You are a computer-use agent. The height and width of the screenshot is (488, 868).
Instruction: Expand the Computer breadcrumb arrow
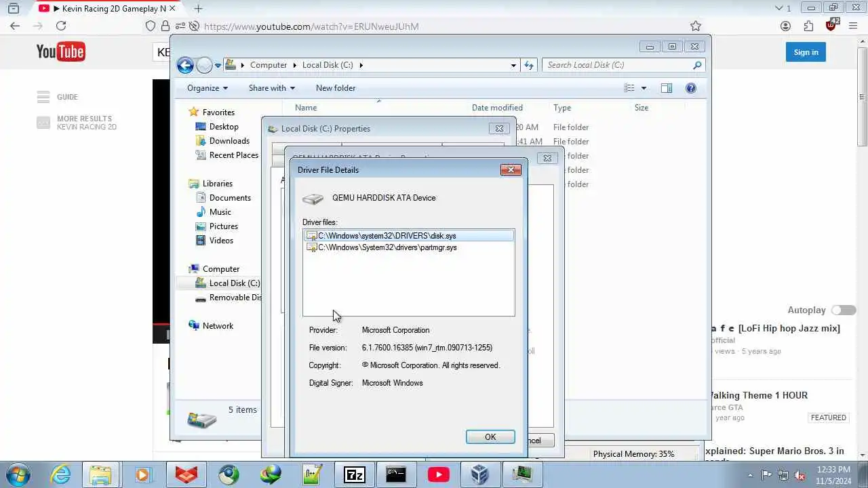click(x=295, y=65)
